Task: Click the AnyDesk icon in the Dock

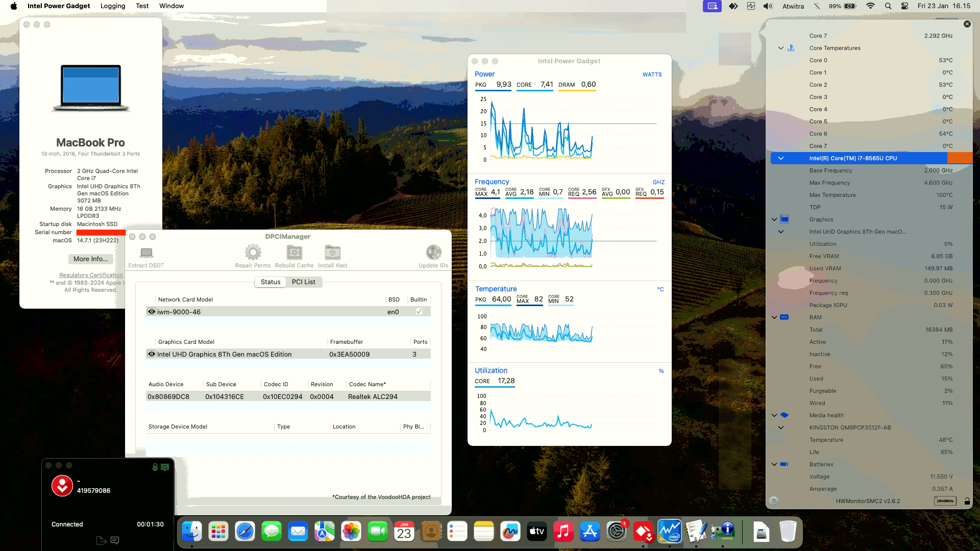Action: click(643, 532)
